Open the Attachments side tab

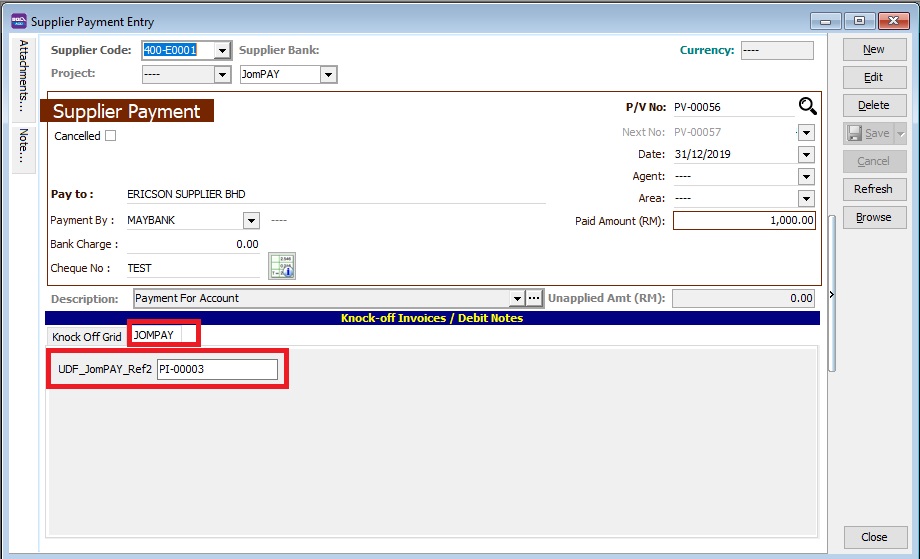point(24,75)
